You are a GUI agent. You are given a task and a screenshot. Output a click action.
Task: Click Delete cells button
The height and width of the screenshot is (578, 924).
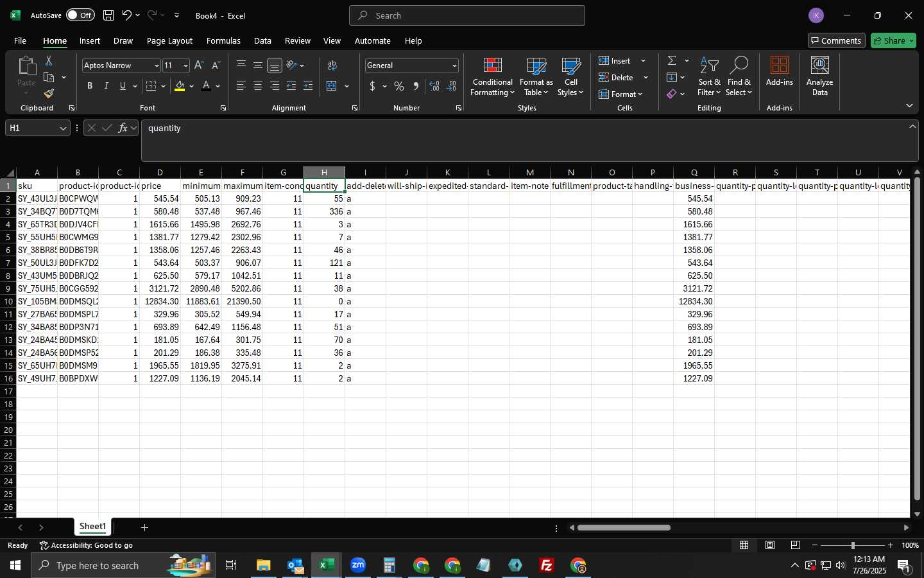tap(616, 77)
